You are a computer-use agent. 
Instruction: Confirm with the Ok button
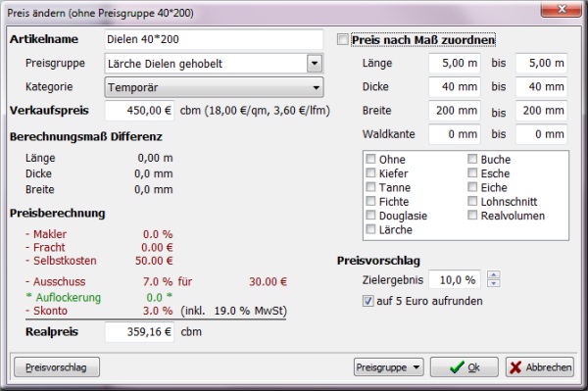click(x=465, y=367)
